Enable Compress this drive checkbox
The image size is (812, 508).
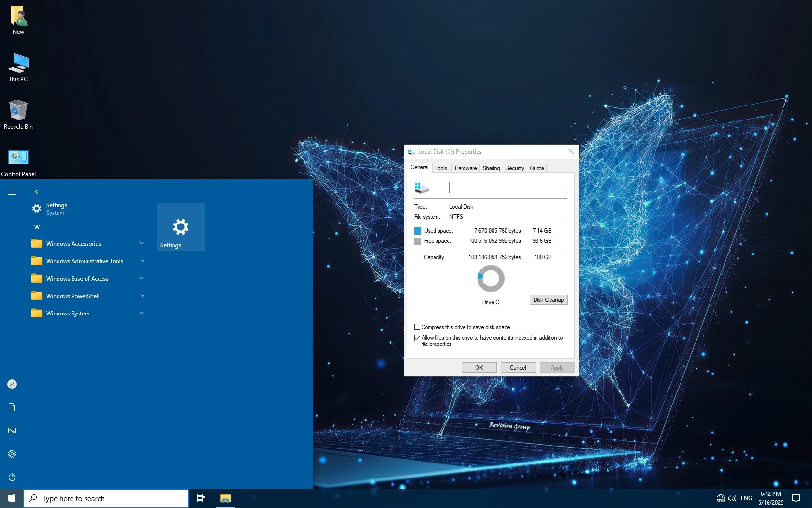[418, 327]
